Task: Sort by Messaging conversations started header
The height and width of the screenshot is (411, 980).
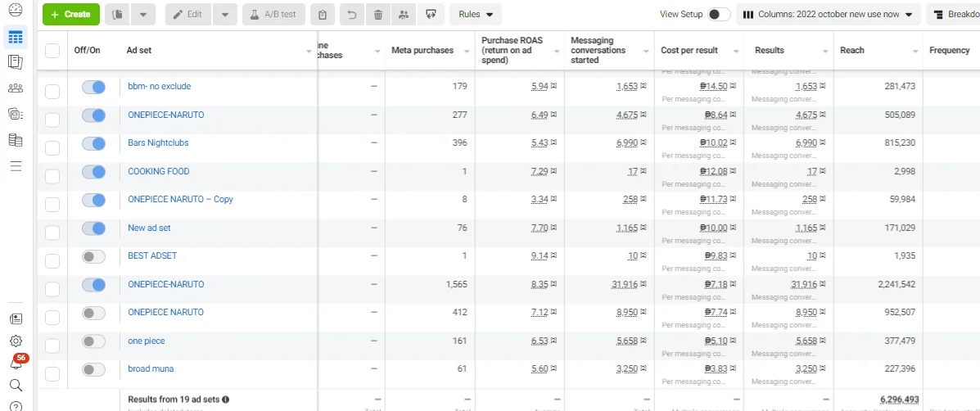Action: (x=592, y=51)
